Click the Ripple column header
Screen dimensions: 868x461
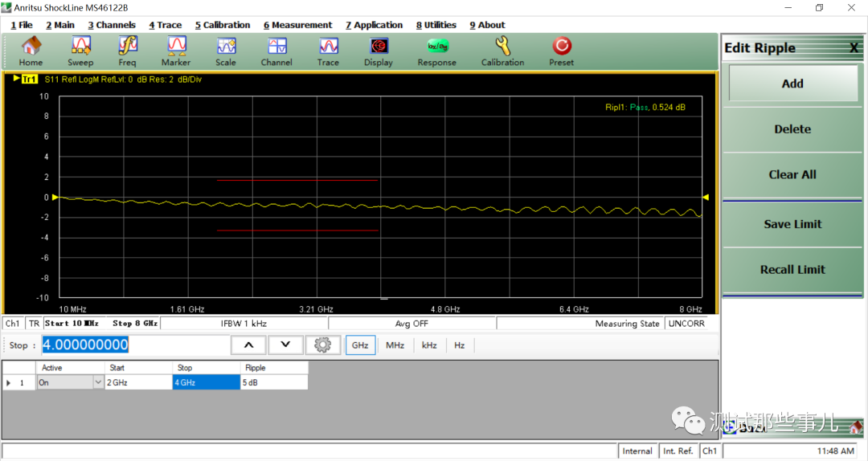[274, 368]
